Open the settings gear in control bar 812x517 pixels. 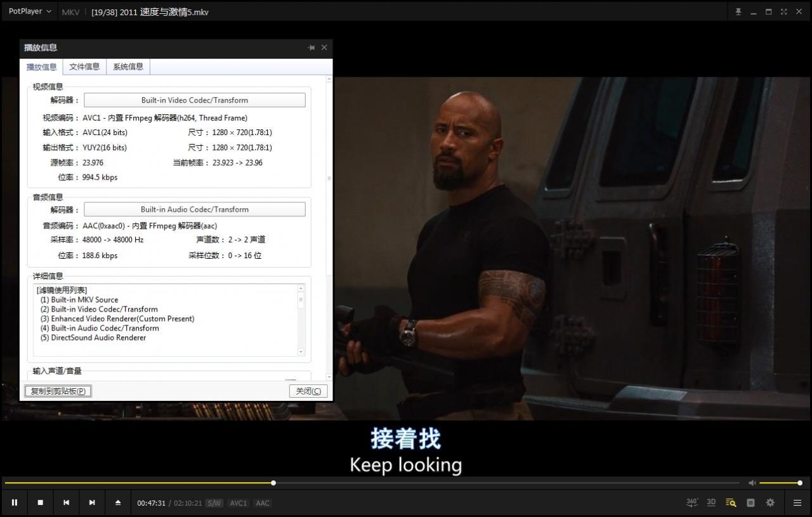pyautogui.click(x=770, y=502)
